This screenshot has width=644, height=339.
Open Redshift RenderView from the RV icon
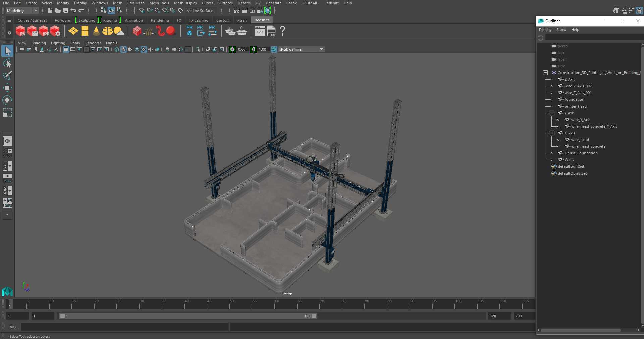click(x=20, y=31)
